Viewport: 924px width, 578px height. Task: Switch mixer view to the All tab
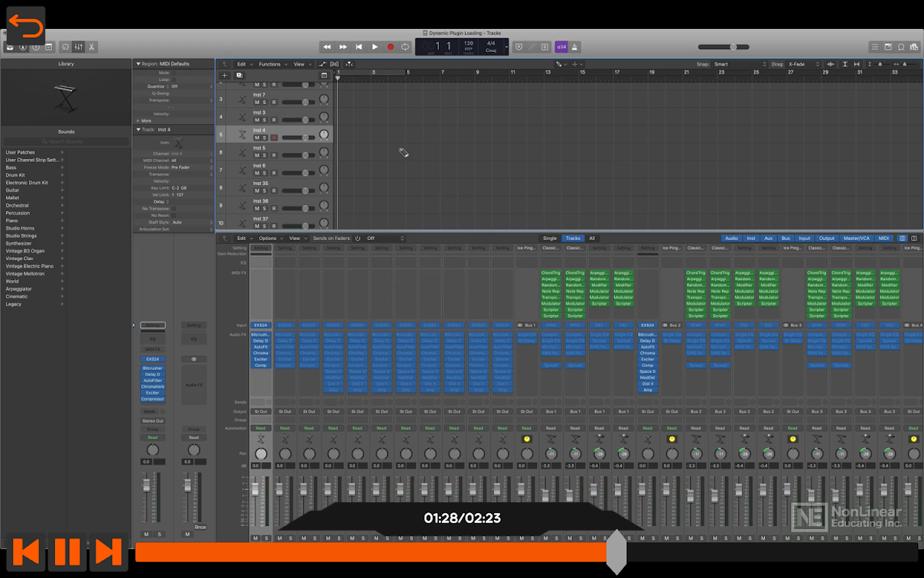592,238
